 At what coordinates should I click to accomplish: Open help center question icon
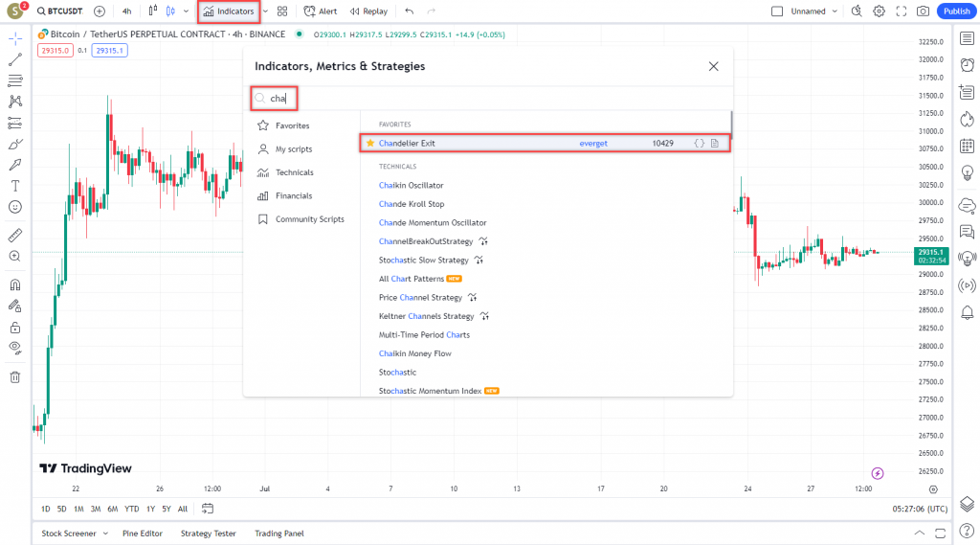[x=967, y=532]
